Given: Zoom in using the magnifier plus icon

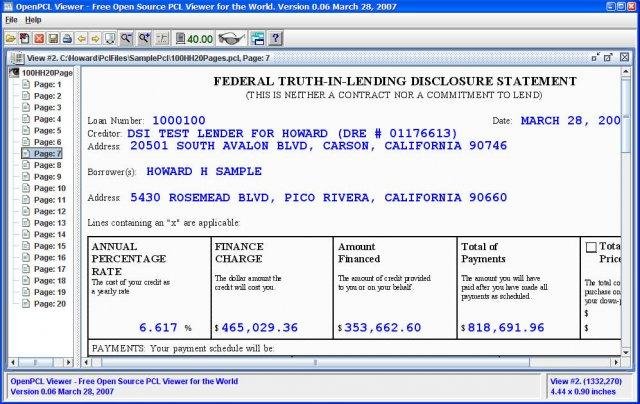Looking at the screenshot, I should pos(145,39).
